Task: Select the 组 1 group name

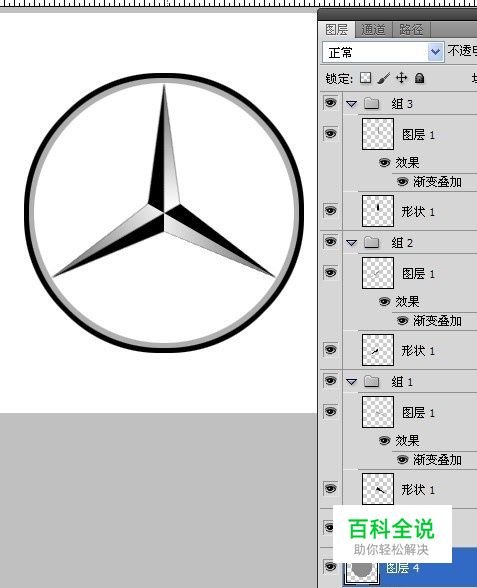Action: [402, 382]
